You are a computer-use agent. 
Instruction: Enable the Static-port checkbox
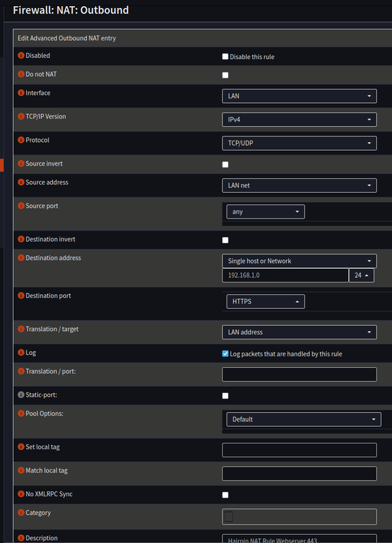pos(225,396)
